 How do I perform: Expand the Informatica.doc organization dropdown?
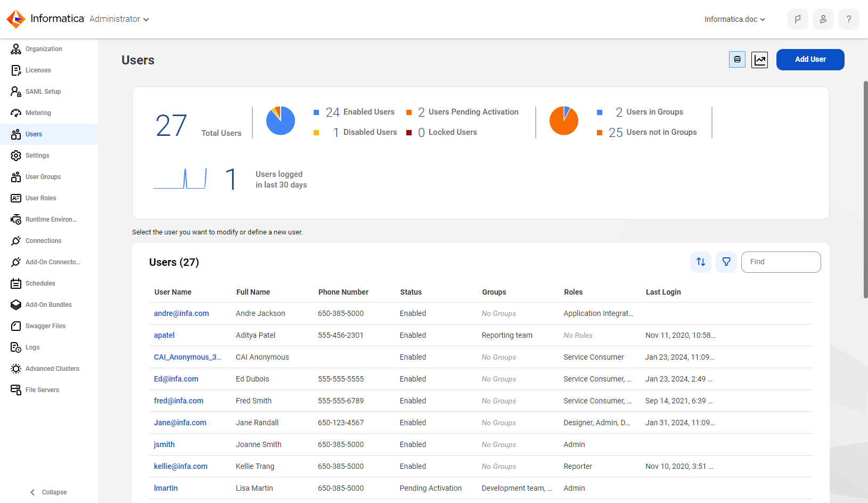point(735,19)
